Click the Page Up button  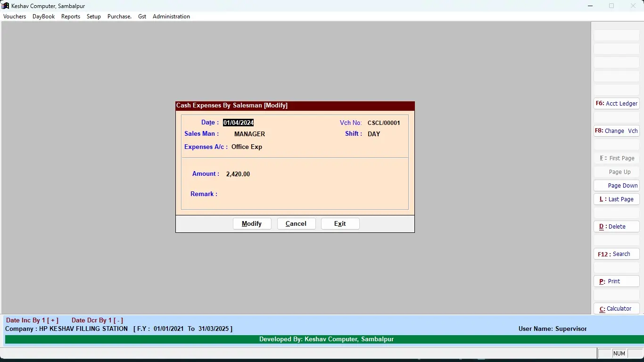click(617, 172)
